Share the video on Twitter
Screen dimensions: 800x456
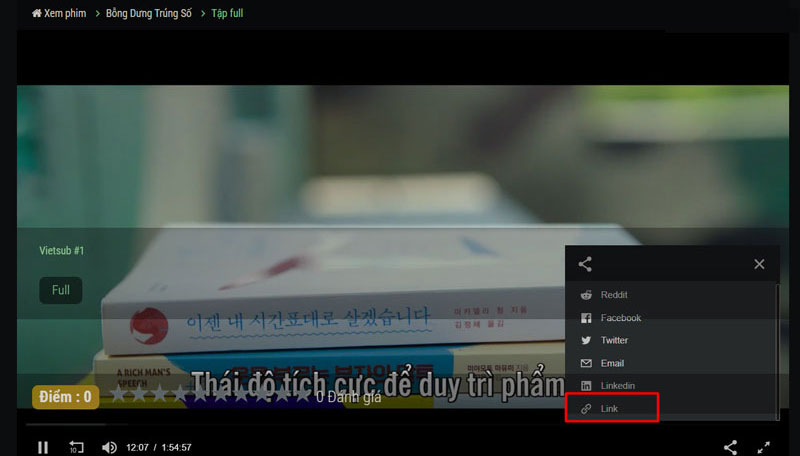click(x=614, y=341)
